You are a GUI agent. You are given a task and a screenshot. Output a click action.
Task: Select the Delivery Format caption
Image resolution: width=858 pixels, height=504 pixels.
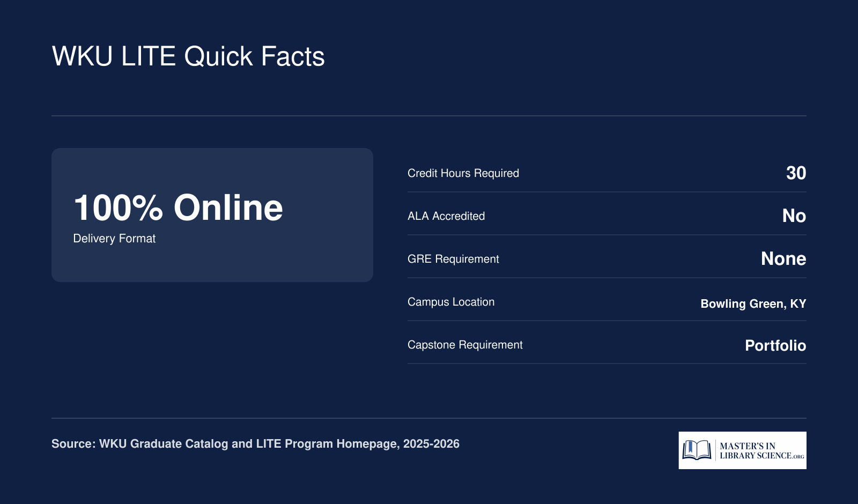[114, 239]
